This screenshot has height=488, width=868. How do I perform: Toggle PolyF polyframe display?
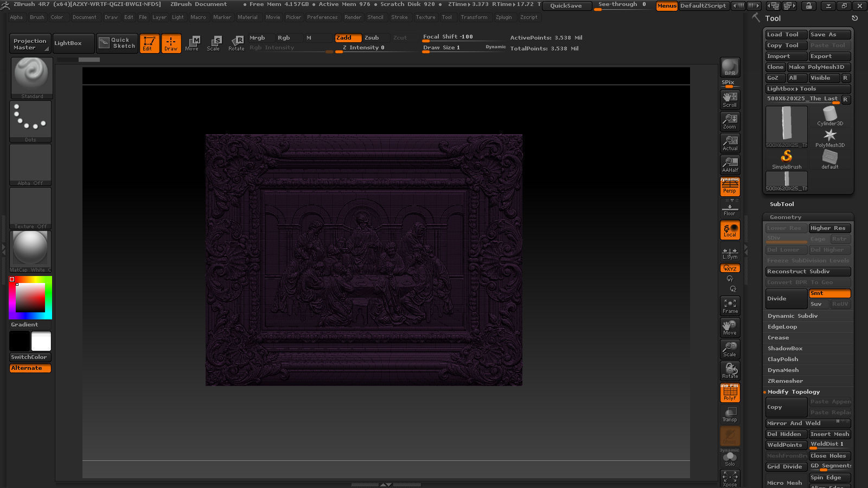point(730,393)
